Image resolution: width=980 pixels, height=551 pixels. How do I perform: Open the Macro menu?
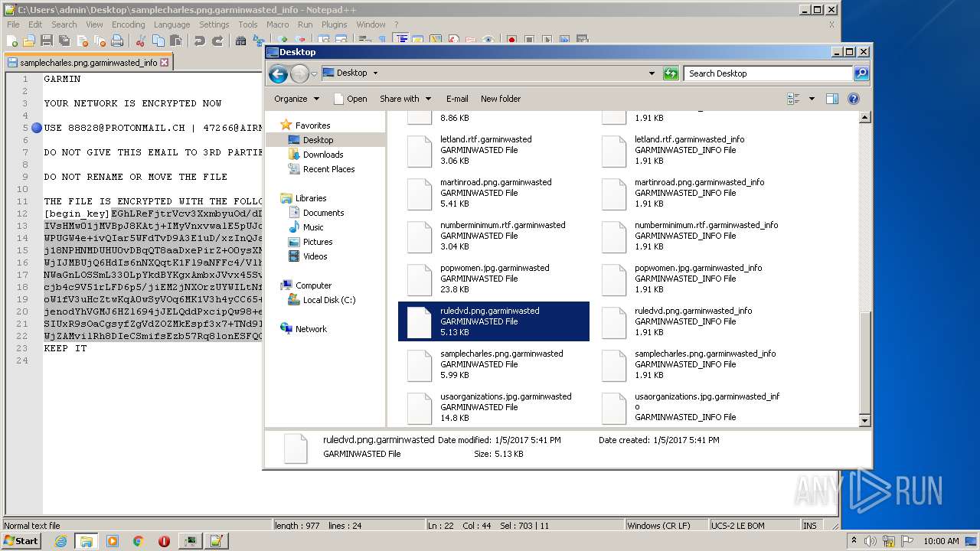[x=277, y=24]
